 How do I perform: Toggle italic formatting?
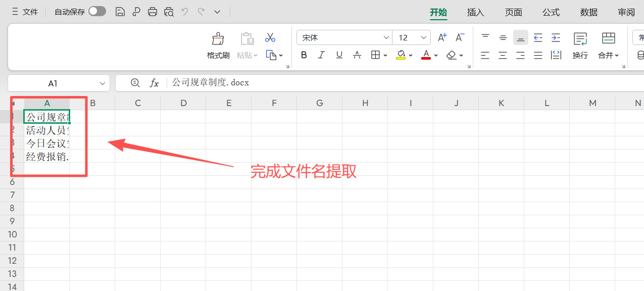[x=321, y=55]
